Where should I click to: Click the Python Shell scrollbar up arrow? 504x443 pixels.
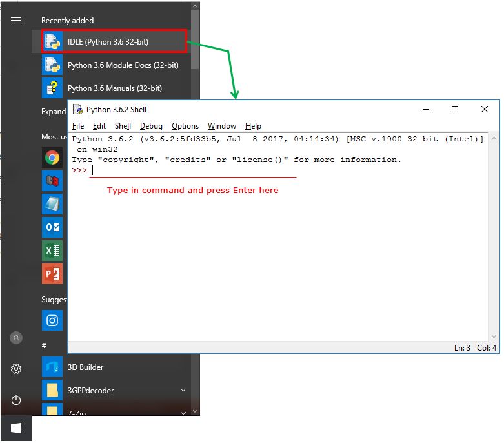(x=494, y=138)
